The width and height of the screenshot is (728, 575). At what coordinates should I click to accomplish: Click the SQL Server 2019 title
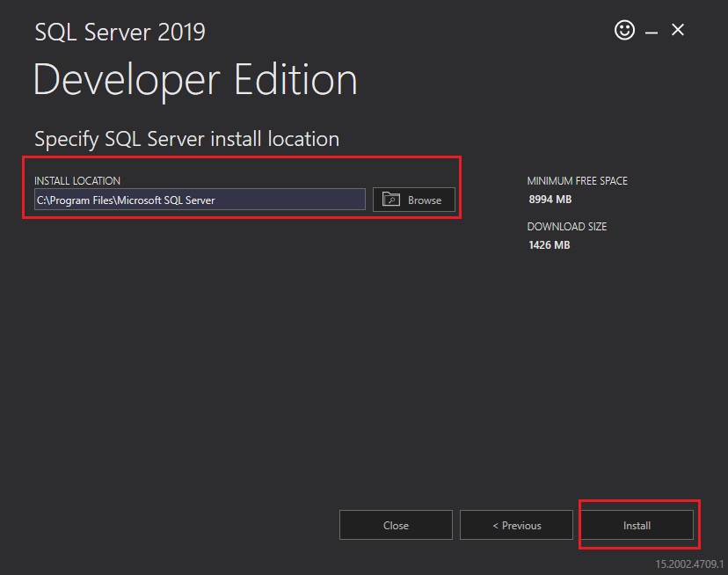[x=120, y=32]
